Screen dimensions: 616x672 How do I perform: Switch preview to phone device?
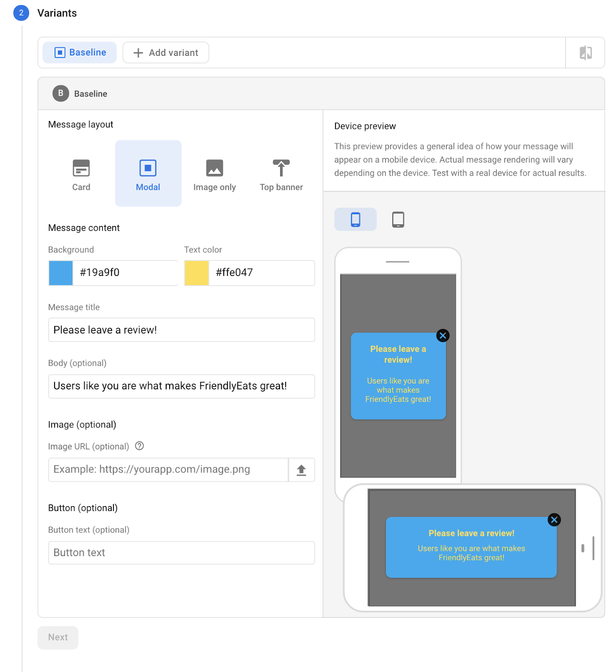[355, 219]
